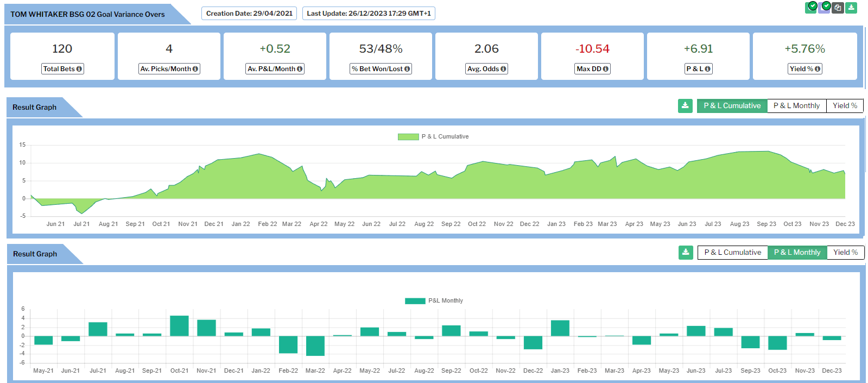Switch the lower graph to Yield %
This screenshot has width=868, height=383.
coord(846,253)
